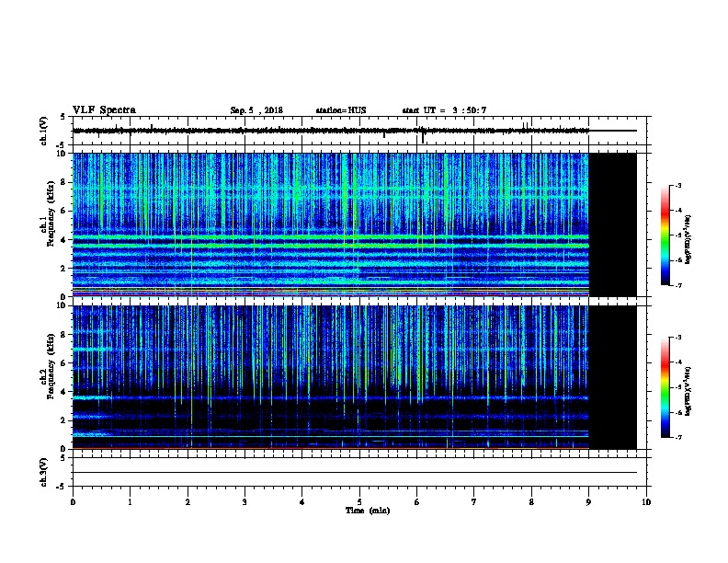This screenshot has height=563, width=728.
Task: Click the "2" kHz tick of ch.2 spectrogram
Action: point(63,420)
